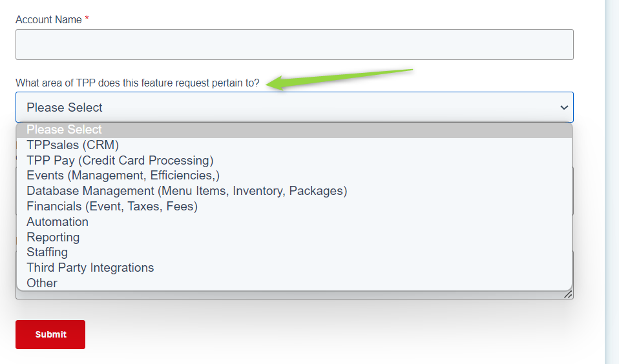Image resolution: width=619 pixels, height=364 pixels.
Task: Choose the highlighted Please Select option
Action: tap(295, 129)
